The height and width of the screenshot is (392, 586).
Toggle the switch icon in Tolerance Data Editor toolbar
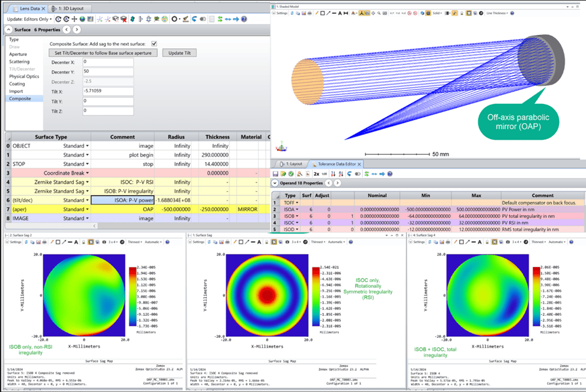pos(358,173)
